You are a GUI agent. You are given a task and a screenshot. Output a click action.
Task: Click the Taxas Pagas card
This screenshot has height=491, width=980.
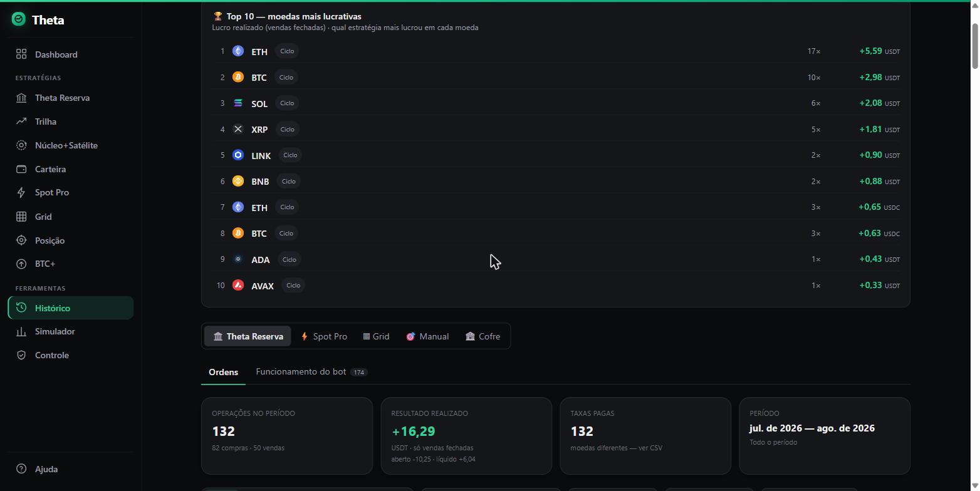[645, 436]
